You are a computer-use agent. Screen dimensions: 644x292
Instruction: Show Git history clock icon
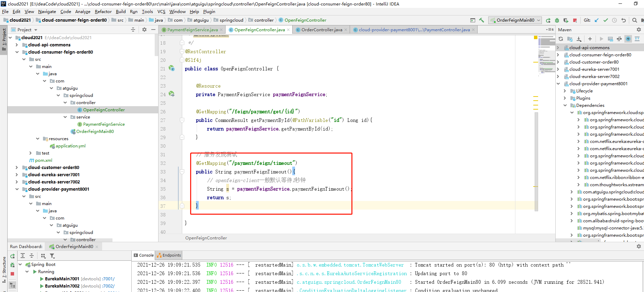pyautogui.click(x=614, y=20)
